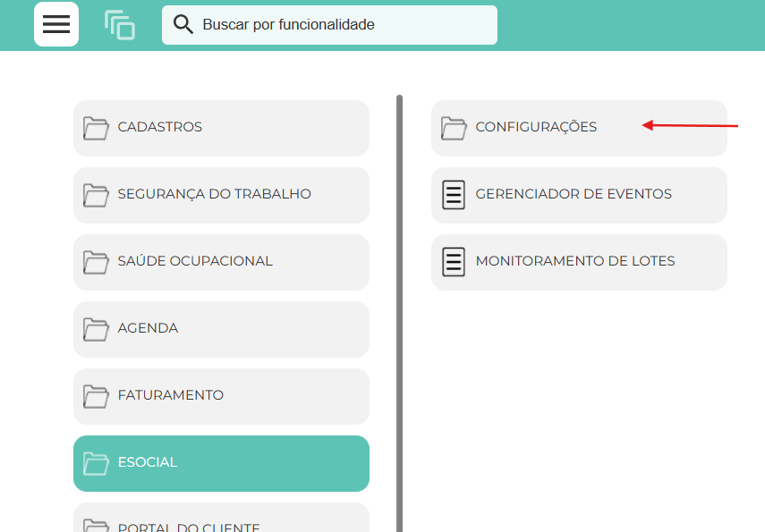The width and height of the screenshot is (765, 532).
Task: Open the AGENDA folder
Action: pos(221,329)
